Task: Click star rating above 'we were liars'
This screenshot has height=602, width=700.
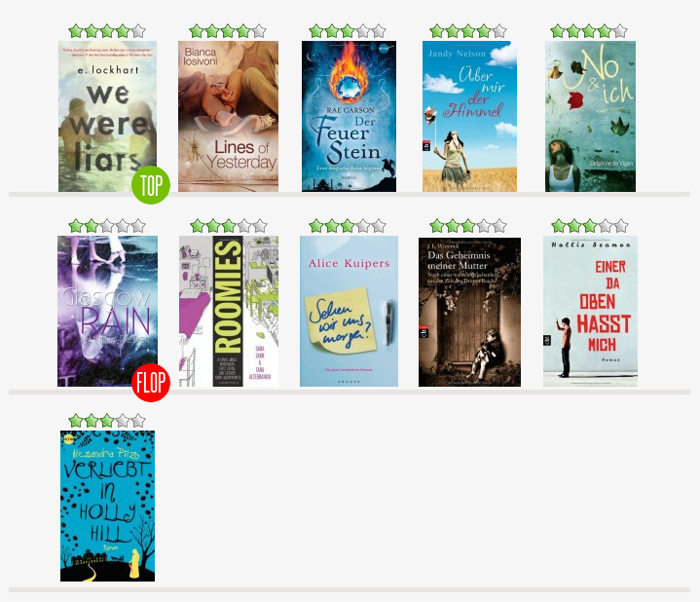Action: tap(107, 31)
